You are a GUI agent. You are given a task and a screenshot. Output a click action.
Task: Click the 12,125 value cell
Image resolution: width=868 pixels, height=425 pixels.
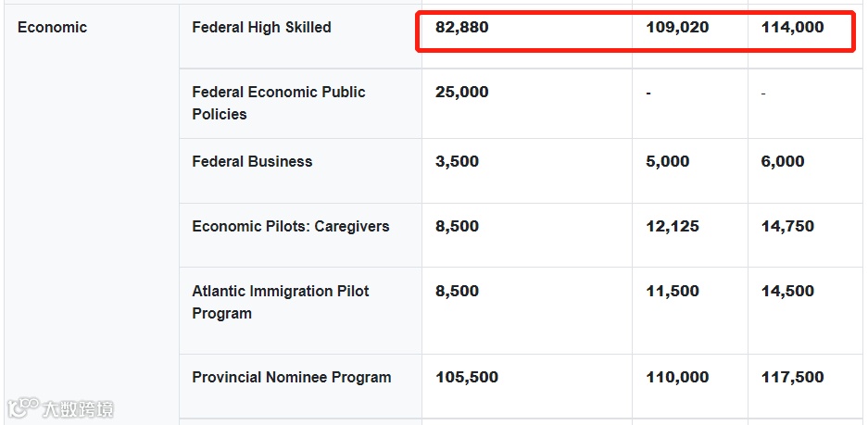click(x=673, y=227)
